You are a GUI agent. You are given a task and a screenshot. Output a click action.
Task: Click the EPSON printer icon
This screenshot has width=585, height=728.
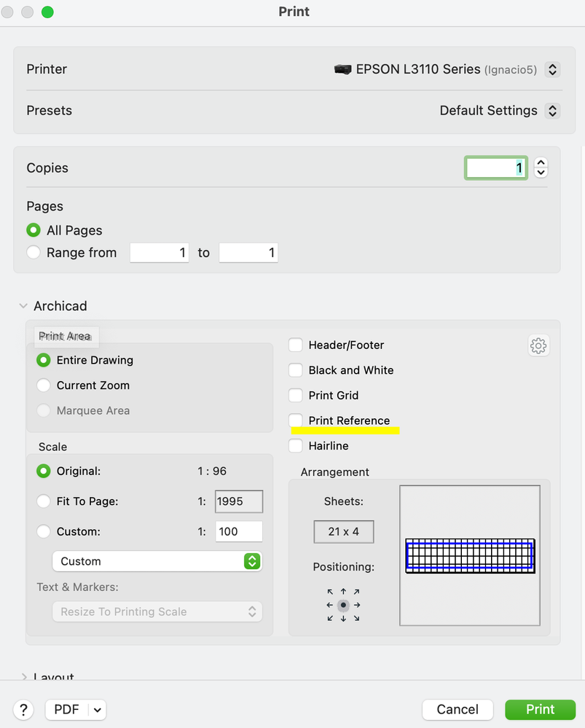(342, 70)
